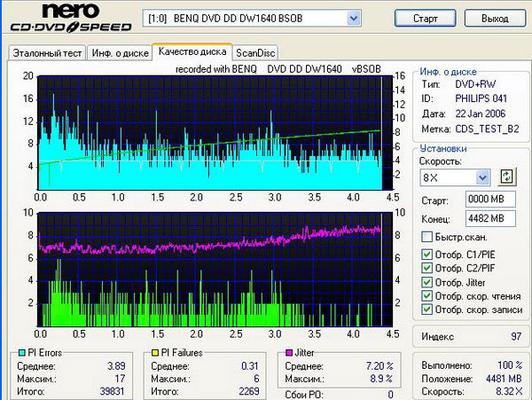Click the Nero CD-DVD Speed logo

click(71, 18)
